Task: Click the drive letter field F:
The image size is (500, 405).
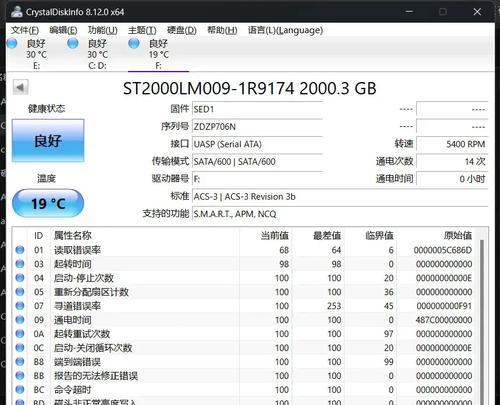Action: tap(257, 179)
